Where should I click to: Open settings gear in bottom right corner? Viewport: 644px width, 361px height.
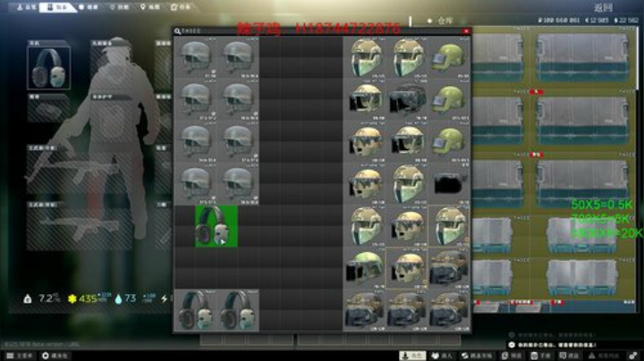point(633,356)
